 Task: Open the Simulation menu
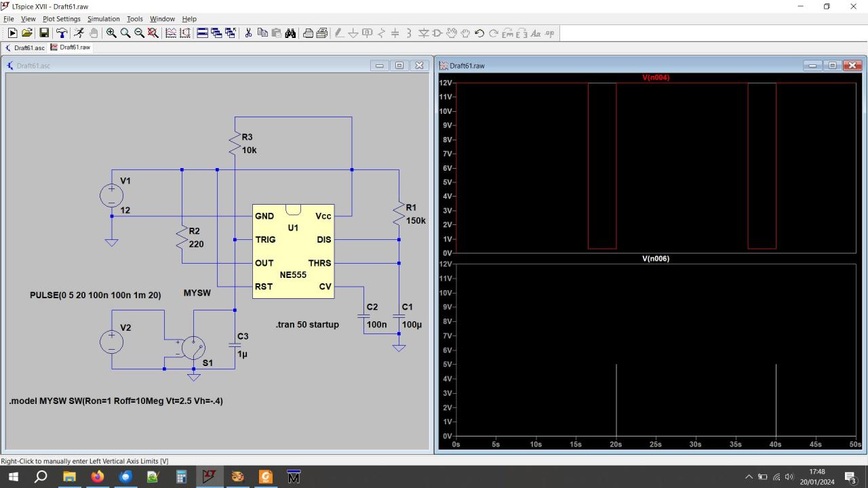[x=103, y=19]
